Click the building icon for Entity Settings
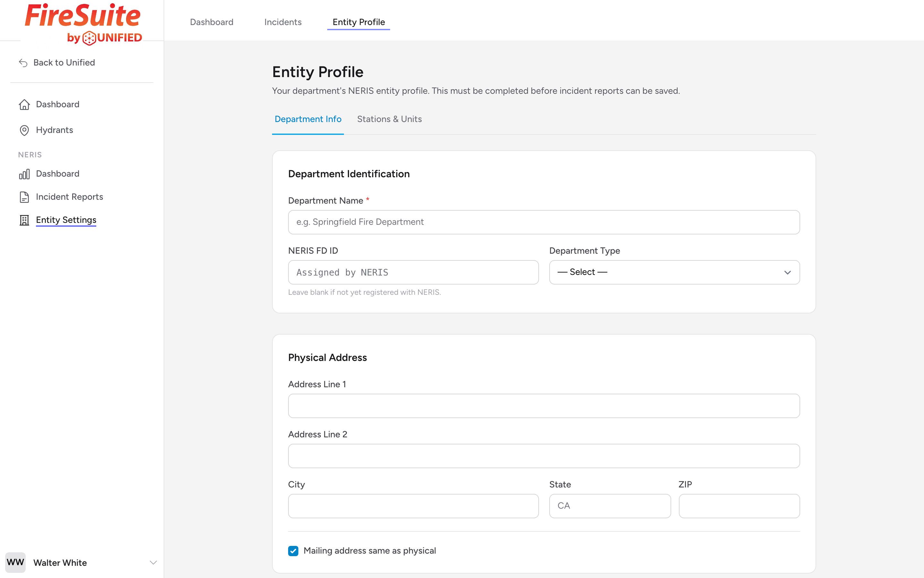 (24, 220)
